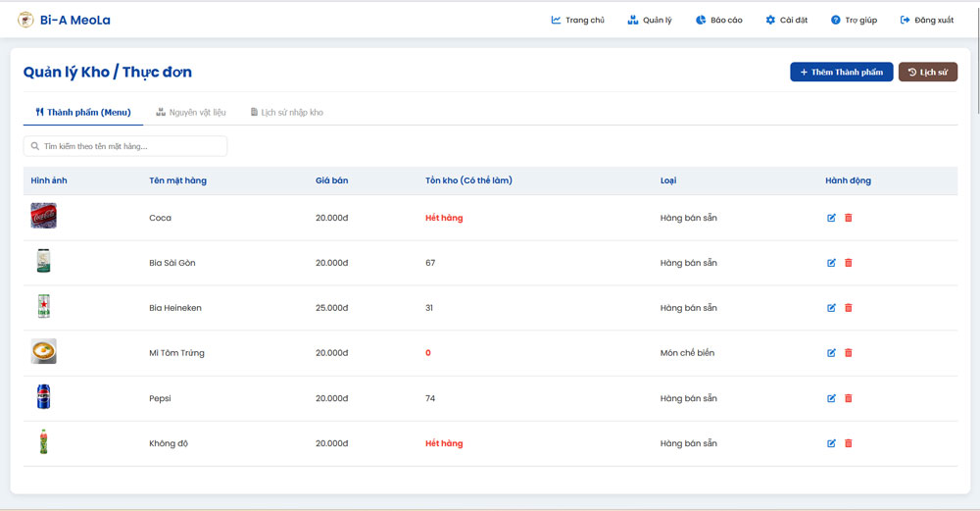Open the Trợ giúp help page
This screenshot has width=980, height=511.
pos(854,20)
